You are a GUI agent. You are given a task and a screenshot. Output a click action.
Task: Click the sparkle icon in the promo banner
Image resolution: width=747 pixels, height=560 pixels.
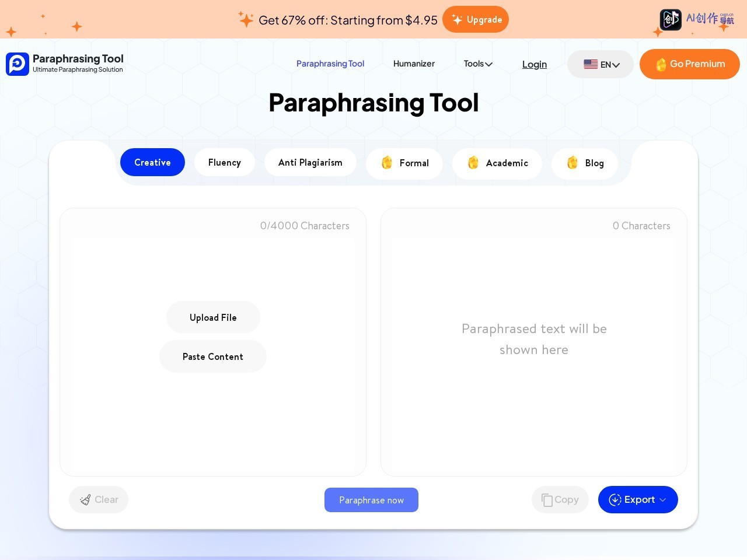pyautogui.click(x=246, y=19)
